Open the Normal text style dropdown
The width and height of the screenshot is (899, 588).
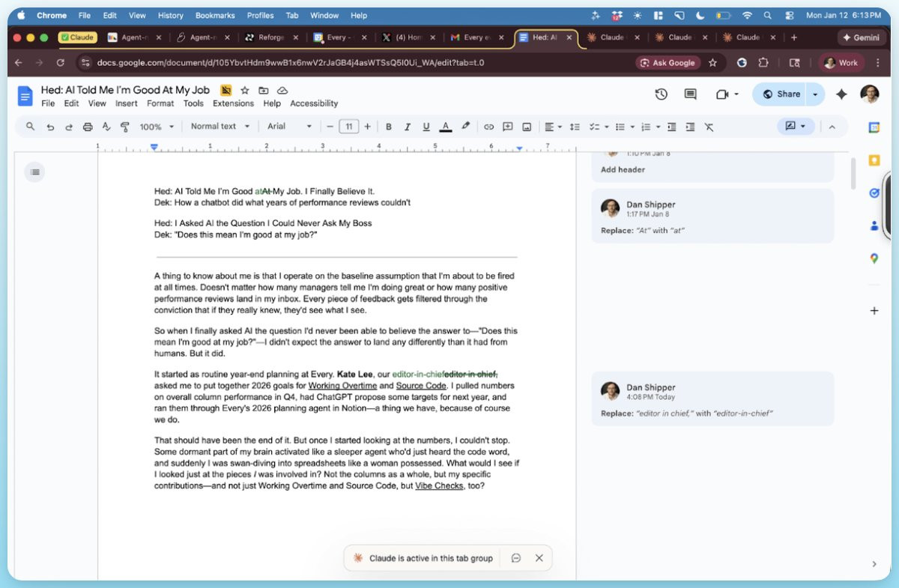220,127
